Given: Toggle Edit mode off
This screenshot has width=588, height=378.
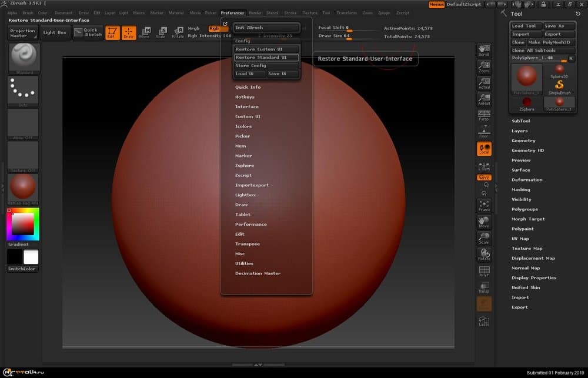Looking at the screenshot, I should [112, 32].
